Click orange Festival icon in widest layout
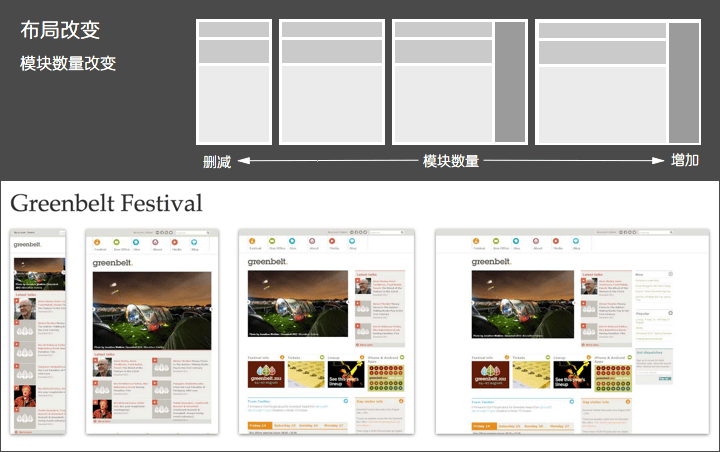Image resolution: width=720 pixels, height=452 pixels. point(476,241)
